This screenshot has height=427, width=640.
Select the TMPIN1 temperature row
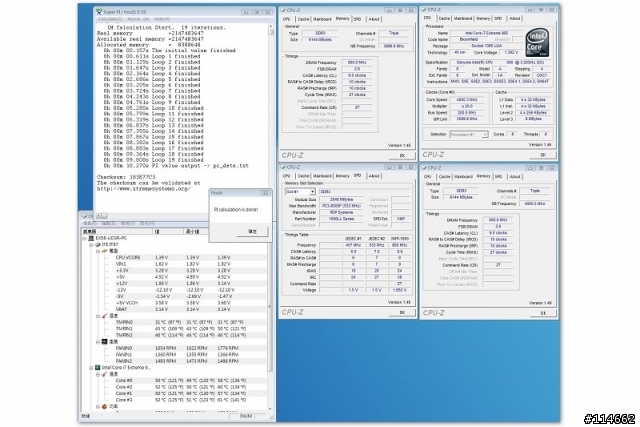175,329
